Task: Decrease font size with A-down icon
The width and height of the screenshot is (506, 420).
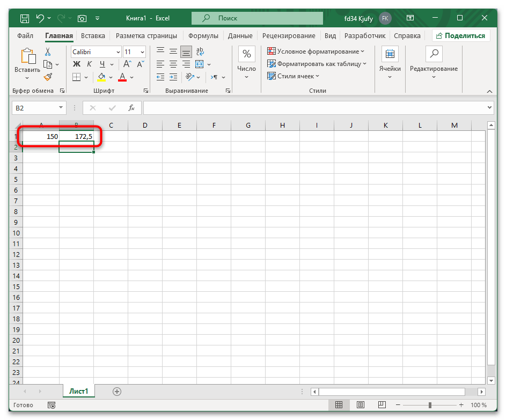Action: pyautogui.click(x=141, y=64)
